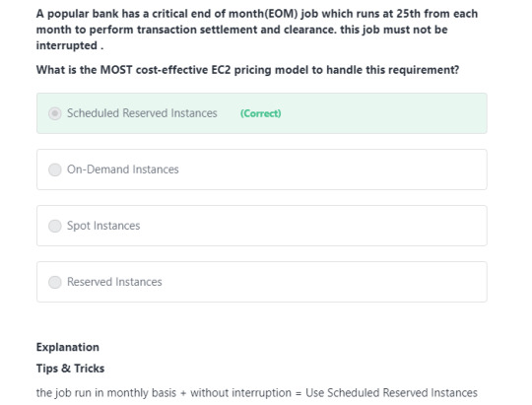The height and width of the screenshot is (405, 532).
Task: Click the Tips & Tricks heading
Action: point(70,369)
